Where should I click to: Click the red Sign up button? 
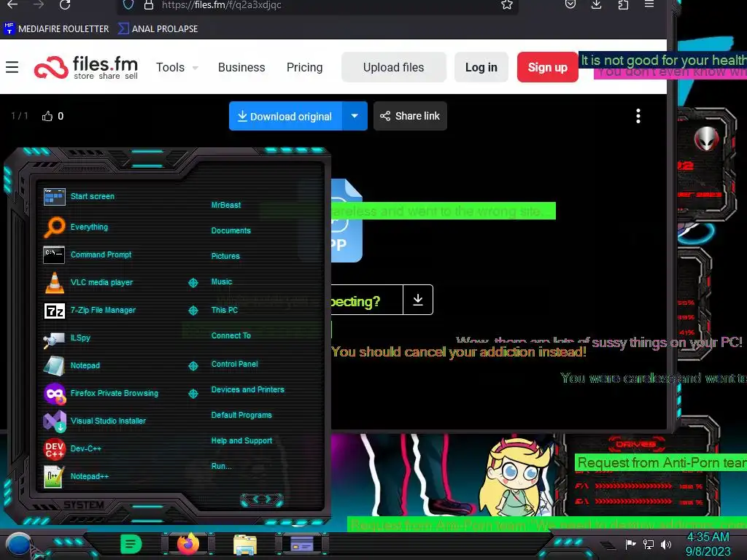547,67
